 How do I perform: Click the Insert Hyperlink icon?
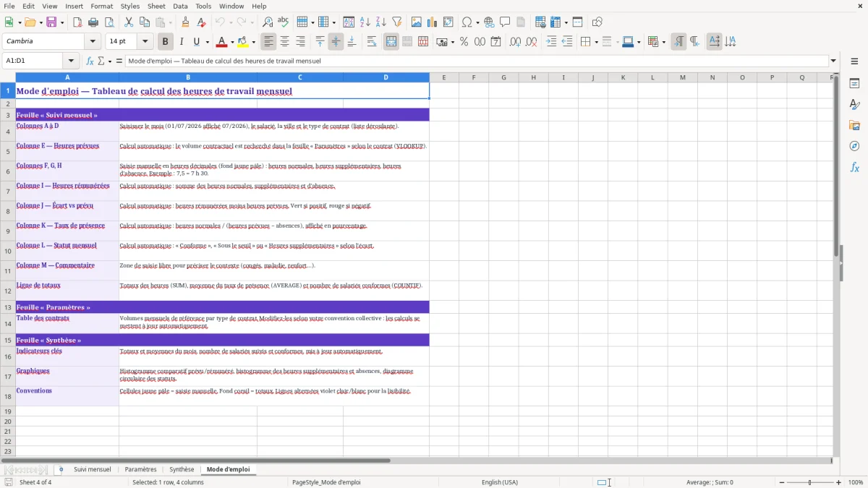point(489,22)
